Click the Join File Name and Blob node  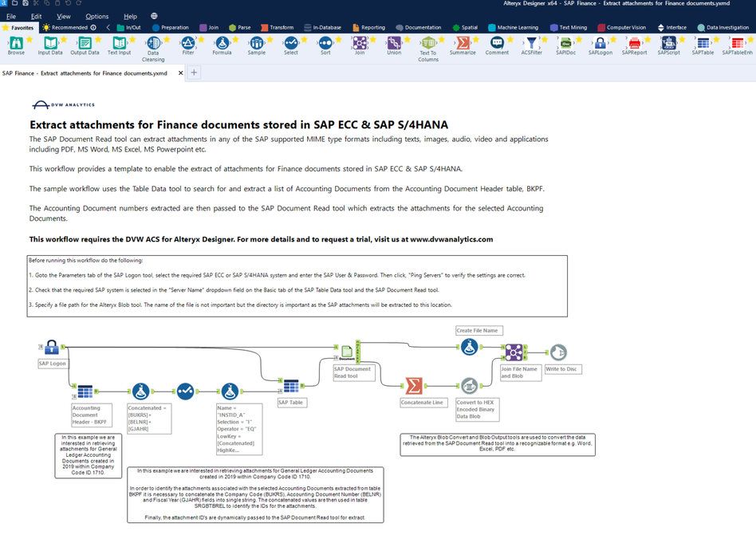(514, 352)
